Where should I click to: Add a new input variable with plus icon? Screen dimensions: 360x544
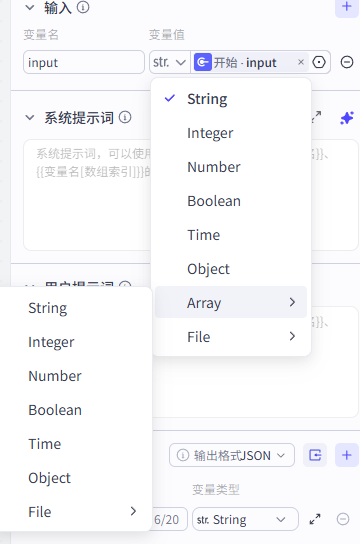click(346, 6)
